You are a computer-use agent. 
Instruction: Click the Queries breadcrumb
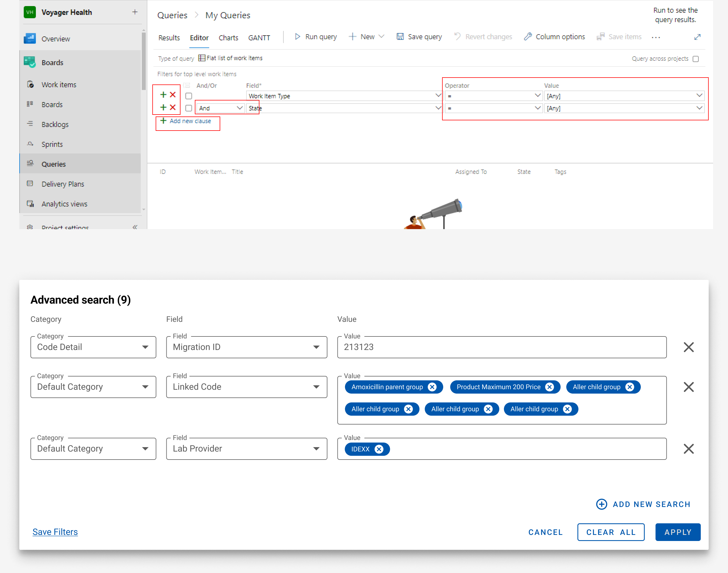[x=172, y=15]
